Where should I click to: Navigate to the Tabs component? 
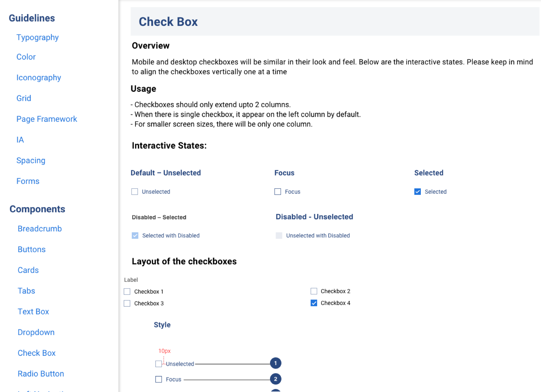(26, 291)
